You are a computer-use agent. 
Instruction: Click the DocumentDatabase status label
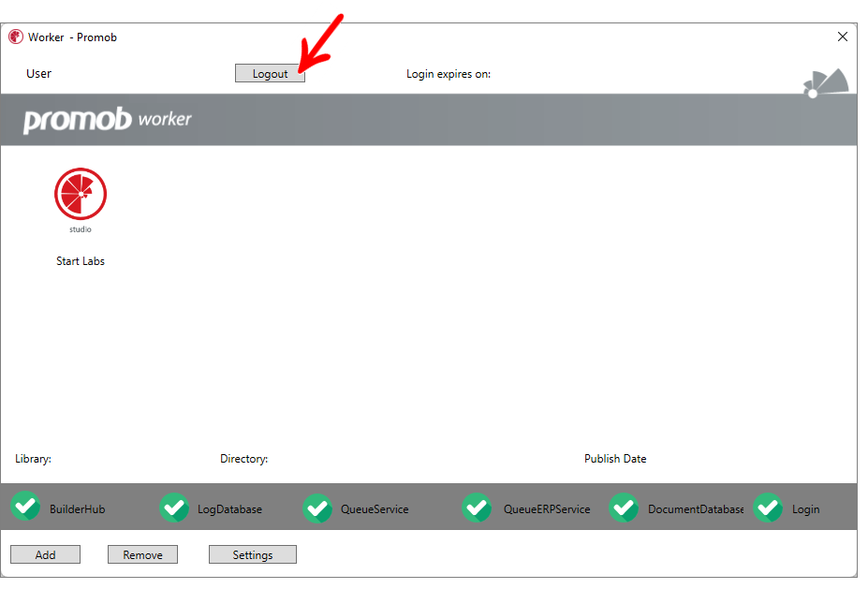pos(696,509)
